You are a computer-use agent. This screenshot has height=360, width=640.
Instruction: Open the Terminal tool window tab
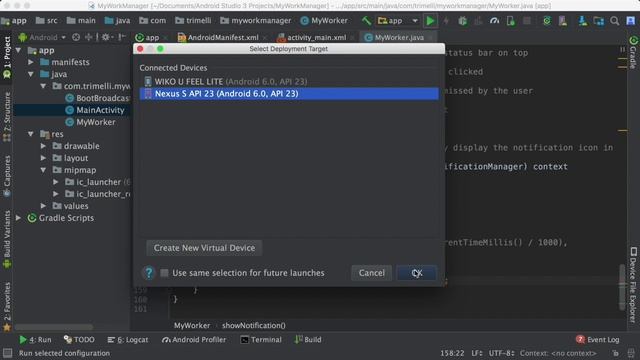pos(261,340)
